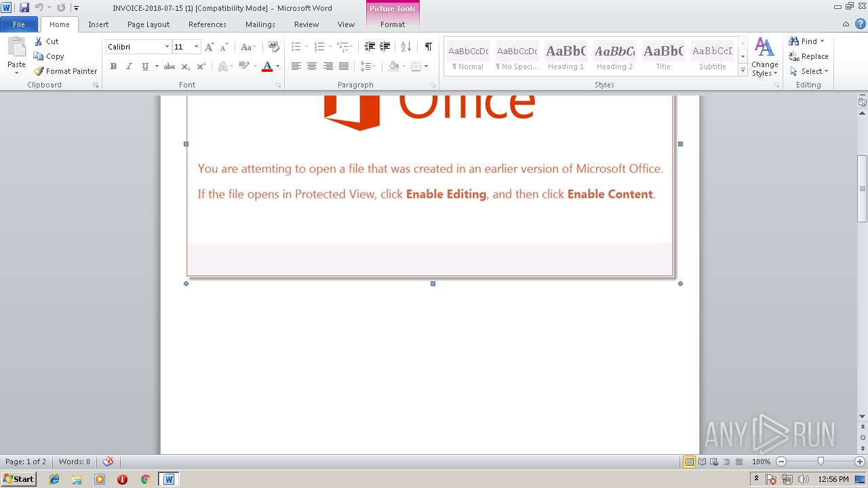Screen dimensions: 868x488
Task: Open the File tab
Action: [x=19, y=24]
